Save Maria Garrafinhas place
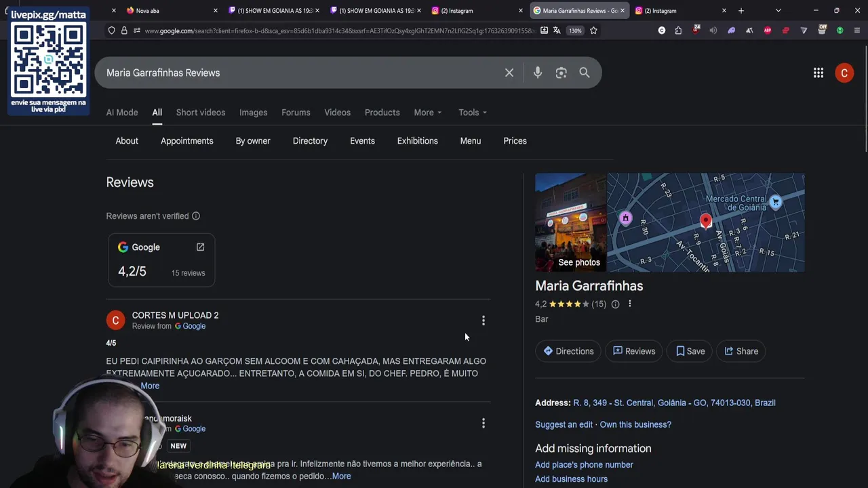The height and width of the screenshot is (488, 868). tap(690, 351)
